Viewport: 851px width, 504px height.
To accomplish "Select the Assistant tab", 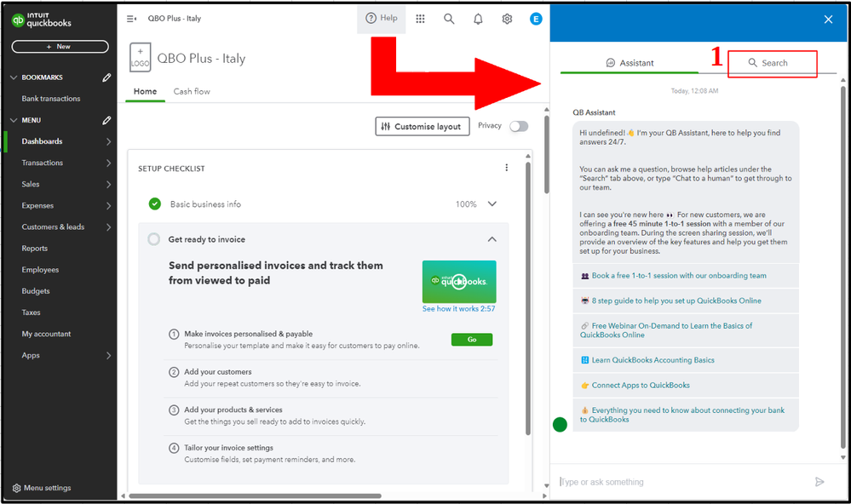I will pos(630,63).
